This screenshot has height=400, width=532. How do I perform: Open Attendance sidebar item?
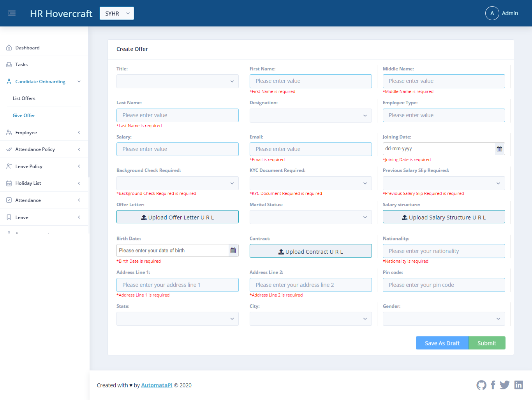[44, 200]
